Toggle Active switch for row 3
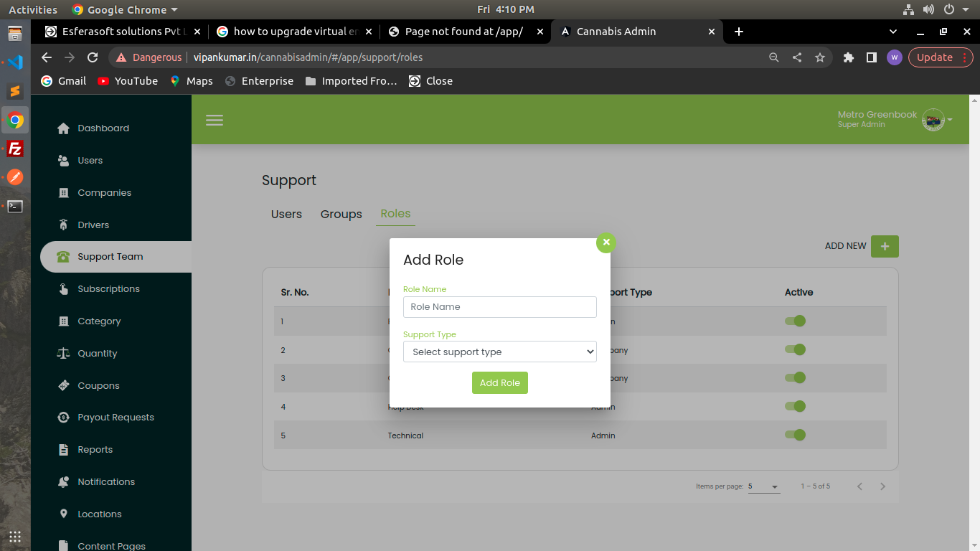The width and height of the screenshot is (980, 551). click(796, 377)
